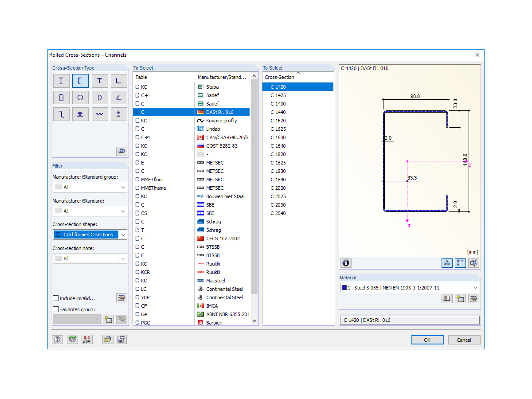The image size is (532, 399).
Task: Select the C 1820 cross-section
Action: tap(298, 154)
